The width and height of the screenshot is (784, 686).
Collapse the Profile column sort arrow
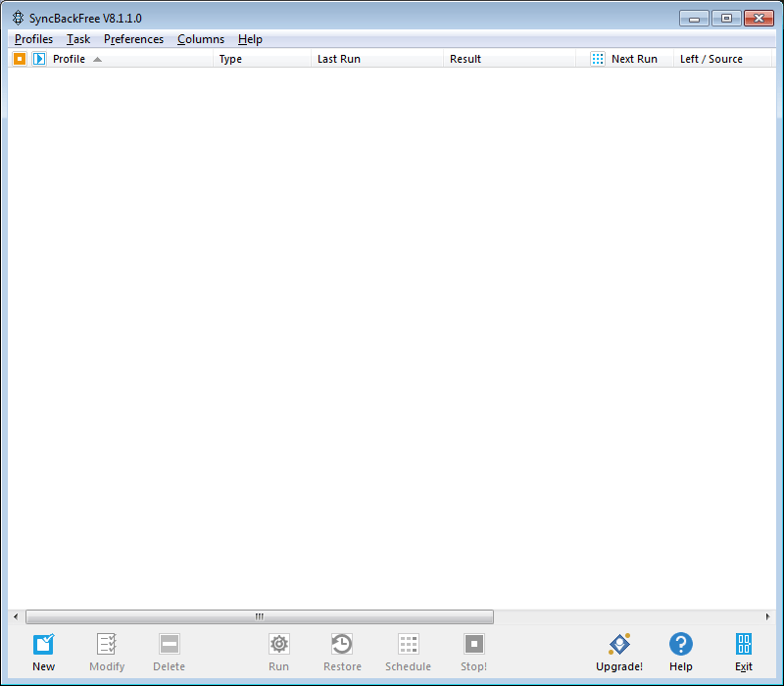98,58
